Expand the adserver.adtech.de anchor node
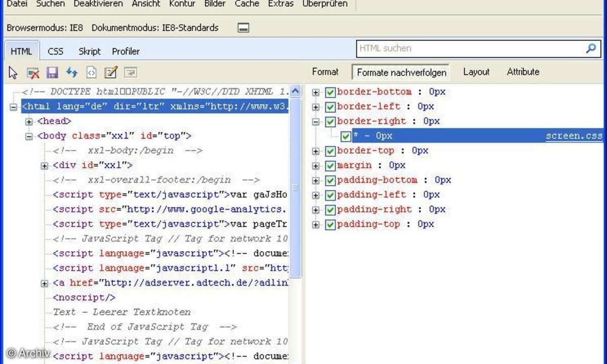The image size is (607, 364). coord(45,284)
